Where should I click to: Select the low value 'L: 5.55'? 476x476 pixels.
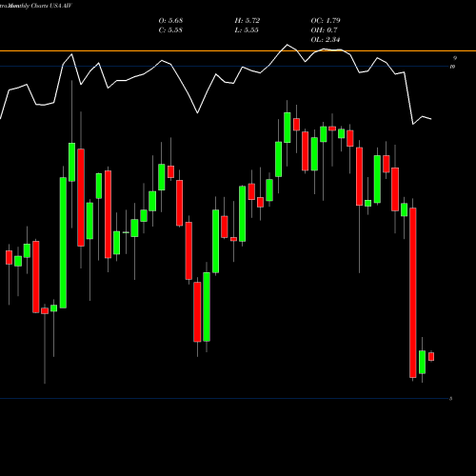247,30
